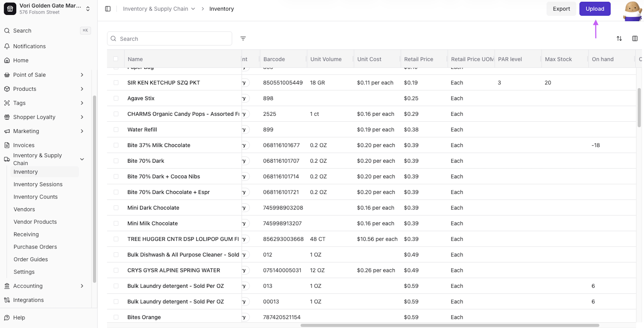This screenshot has width=644, height=328.
Task: Click the -18 on hand value
Action: [x=595, y=145]
